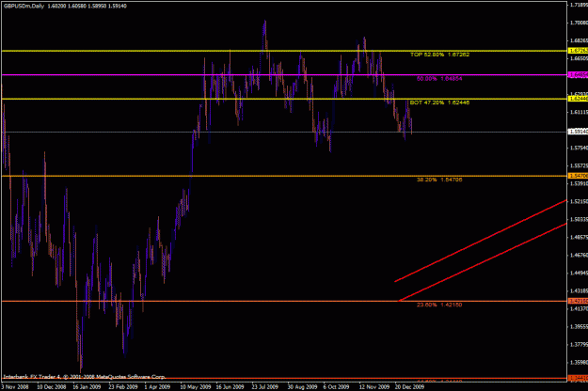This screenshot has width=588, height=391.
Task: Click the magenta 1.64854 price axis tag
Action: click(578, 75)
